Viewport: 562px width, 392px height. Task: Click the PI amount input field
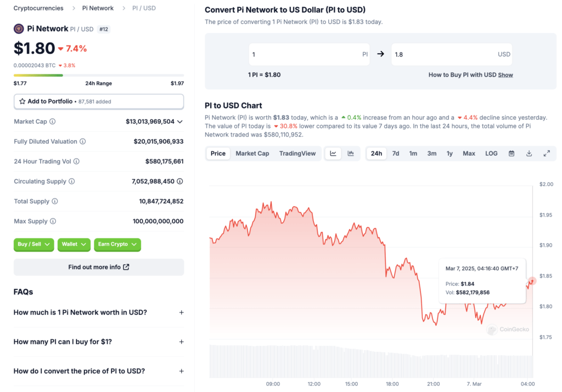[310, 54]
